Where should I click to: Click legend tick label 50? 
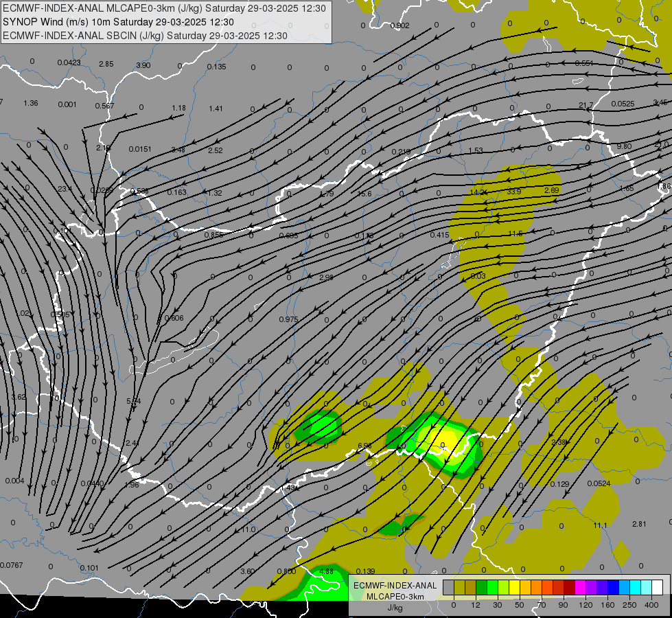(x=520, y=605)
